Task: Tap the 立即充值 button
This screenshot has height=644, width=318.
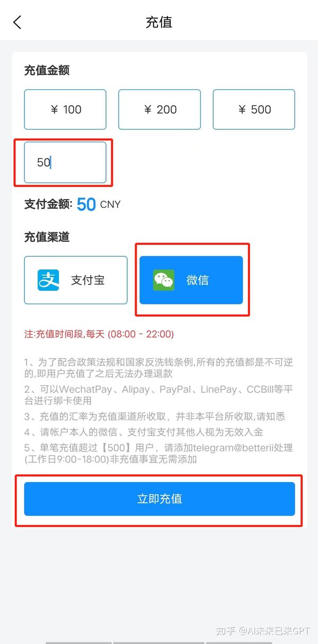Action: [160, 499]
